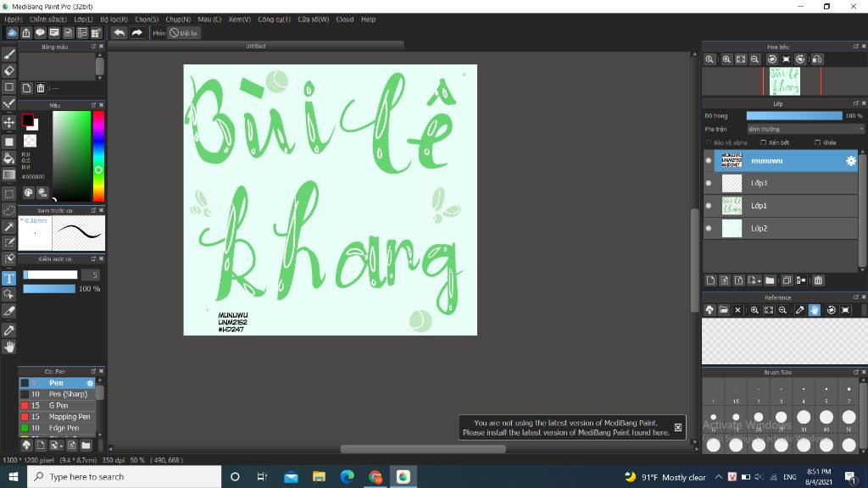Toggle visibility of layer Lớp1
This screenshot has height=488, width=868.
(x=709, y=206)
